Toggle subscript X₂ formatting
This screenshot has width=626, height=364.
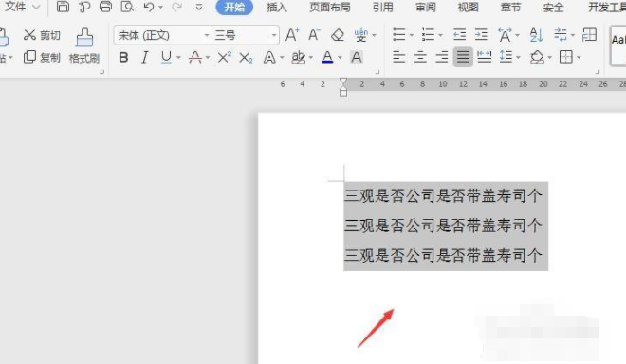[246, 58]
